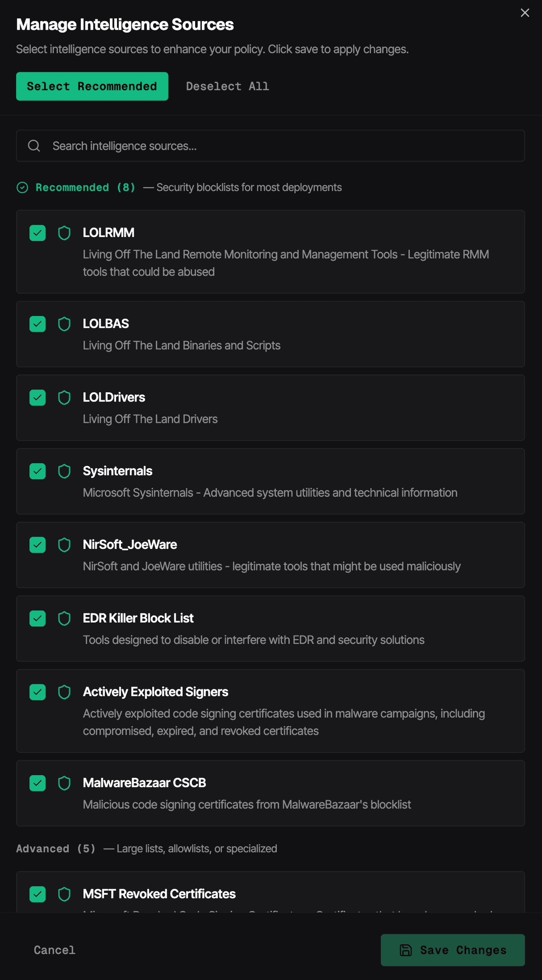Click the shield icon beside LOLBAS

64,324
